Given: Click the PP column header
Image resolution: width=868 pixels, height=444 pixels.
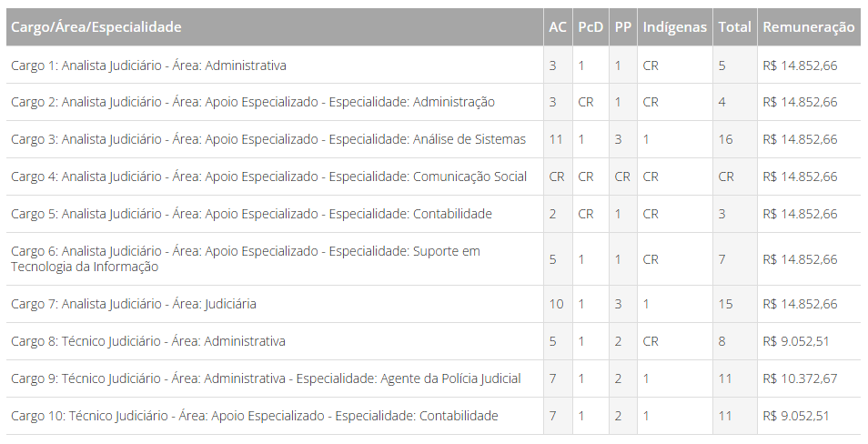Looking at the screenshot, I should pos(623,27).
